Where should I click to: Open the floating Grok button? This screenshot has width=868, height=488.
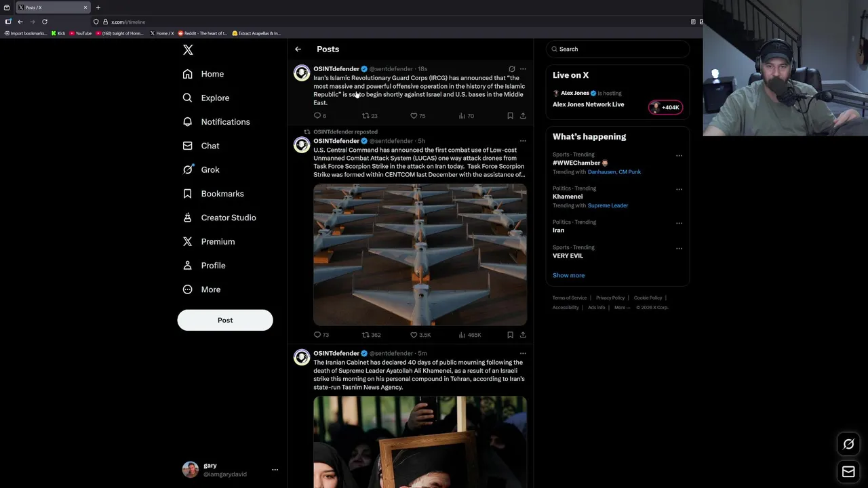point(848,444)
